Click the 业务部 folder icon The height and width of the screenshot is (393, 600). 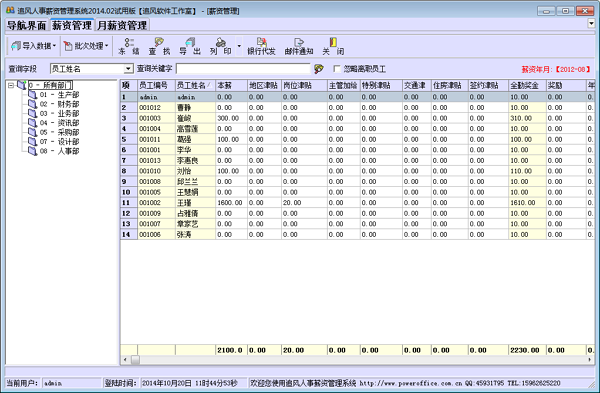(33, 114)
